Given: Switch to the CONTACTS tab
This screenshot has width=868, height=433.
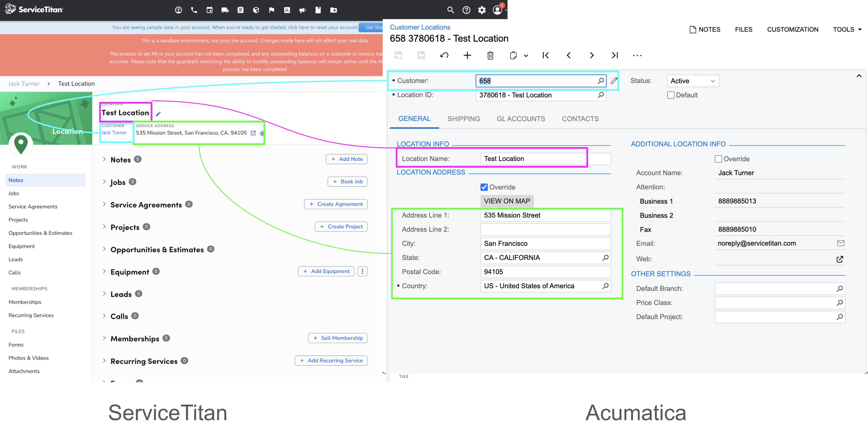Looking at the screenshot, I should 580,119.
